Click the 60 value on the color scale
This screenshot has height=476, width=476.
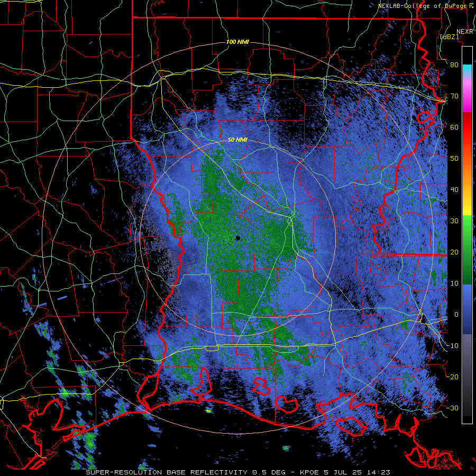(454, 127)
